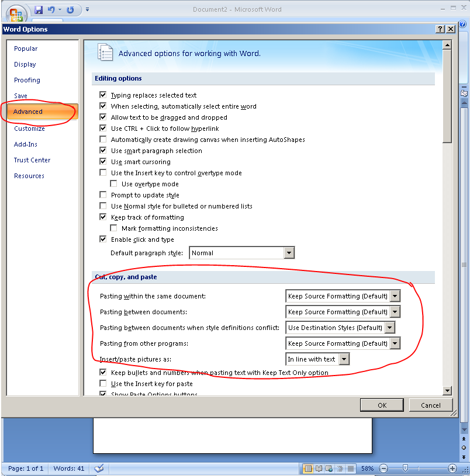Click the proofing errors icon in status bar
The image size is (470, 476).
pos(99,468)
